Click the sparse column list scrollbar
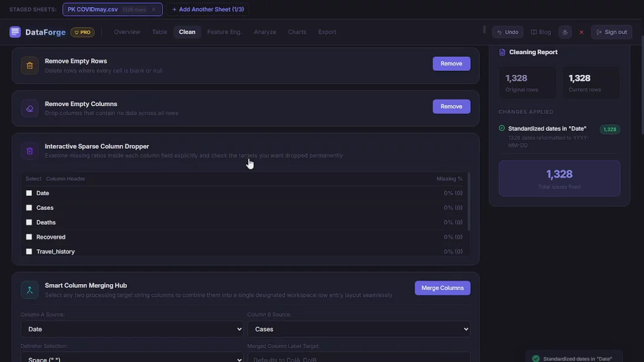Viewport: 644px width, 362px height. 469,202
